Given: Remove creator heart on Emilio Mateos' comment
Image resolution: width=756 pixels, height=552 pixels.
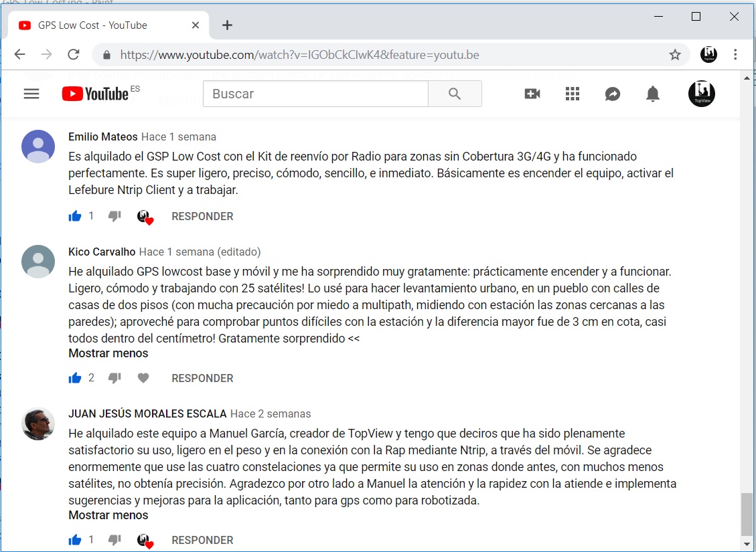Looking at the screenshot, I should pos(145,217).
